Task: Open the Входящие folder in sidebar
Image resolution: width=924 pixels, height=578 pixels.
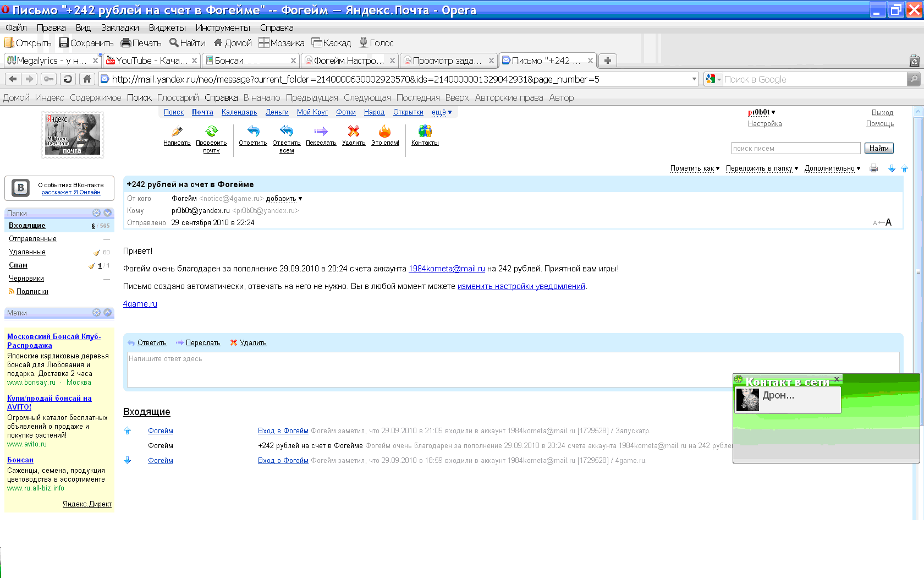Action: pos(27,226)
